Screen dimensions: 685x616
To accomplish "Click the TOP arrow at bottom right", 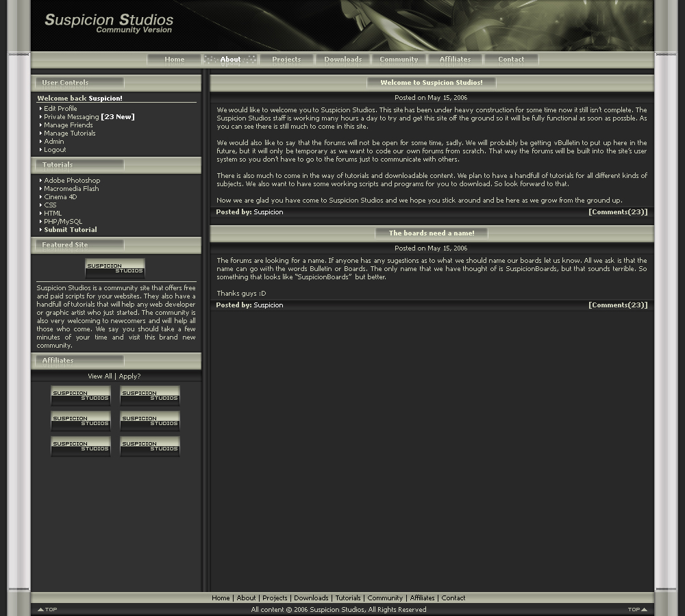I will [x=637, y=608].
